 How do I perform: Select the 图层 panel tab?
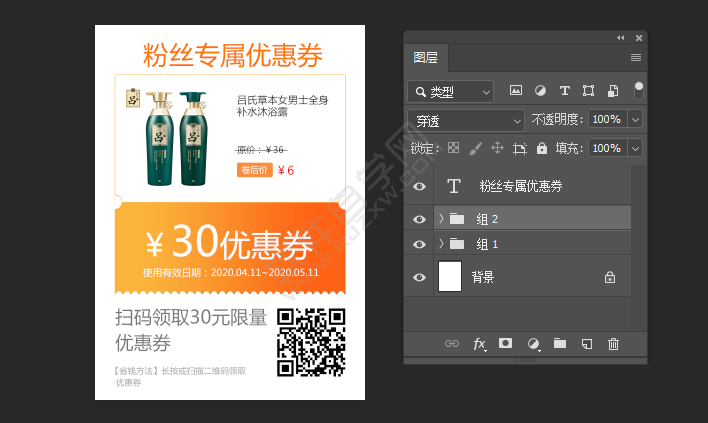click(426, 58)
